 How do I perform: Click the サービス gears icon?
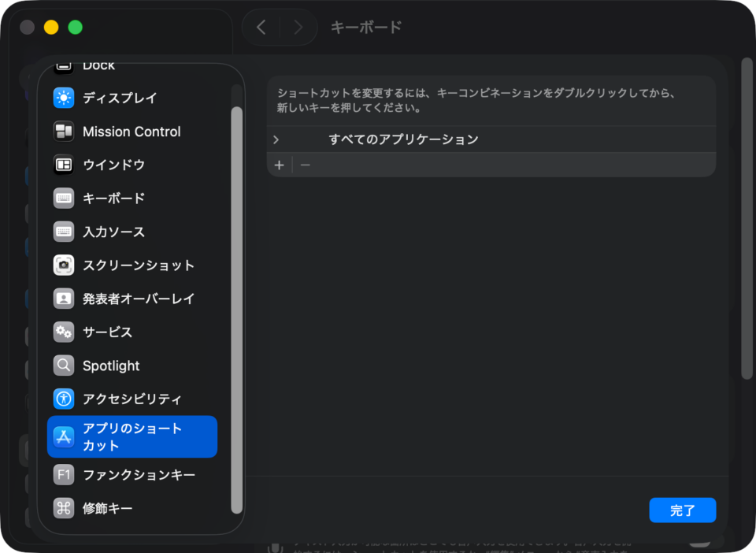point(64,332)
